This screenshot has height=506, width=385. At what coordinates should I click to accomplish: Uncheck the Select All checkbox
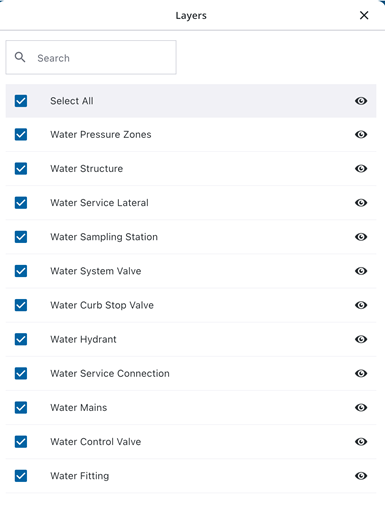(21, 101)
